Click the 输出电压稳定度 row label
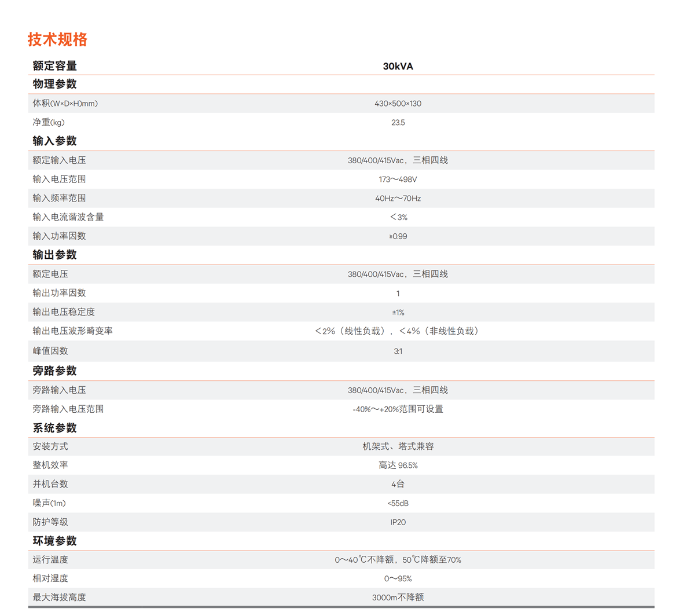This screenshot has height=616, width=683. [x=64, y=312]
